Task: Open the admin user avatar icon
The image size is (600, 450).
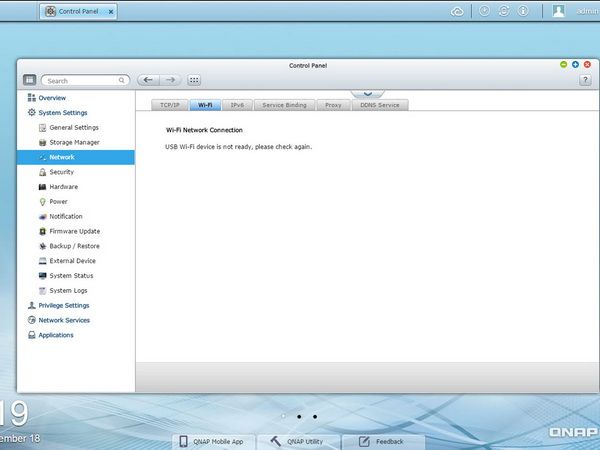Action: click(x=558, y=11)
